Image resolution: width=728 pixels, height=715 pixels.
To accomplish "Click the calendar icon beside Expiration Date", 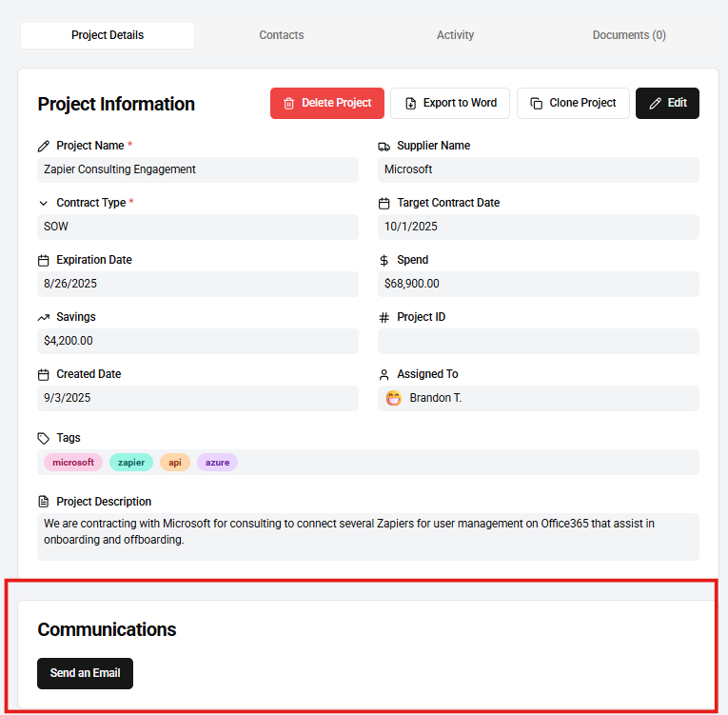I will click(44, 260).
